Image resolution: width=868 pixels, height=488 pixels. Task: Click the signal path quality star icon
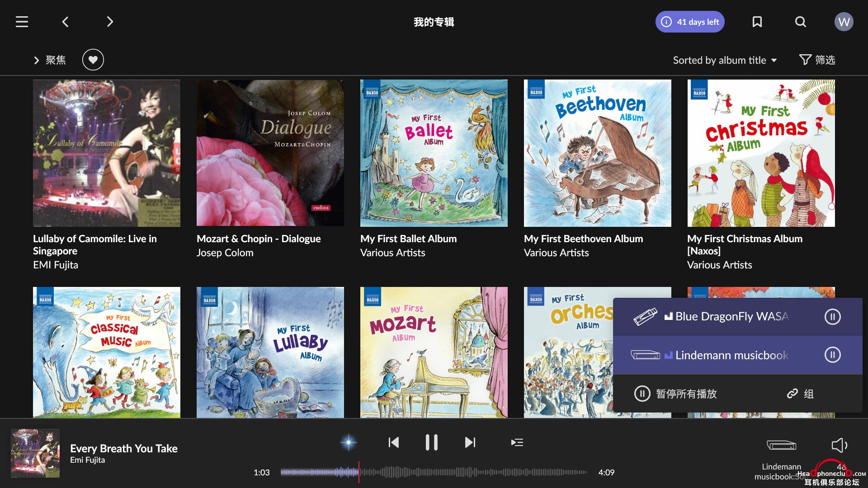(x=349, y=442)
